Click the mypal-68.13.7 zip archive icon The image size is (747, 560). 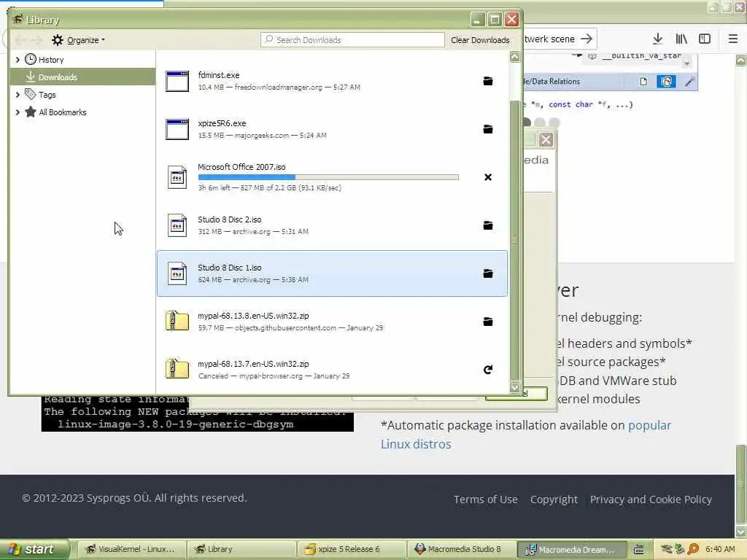point(177,370)
